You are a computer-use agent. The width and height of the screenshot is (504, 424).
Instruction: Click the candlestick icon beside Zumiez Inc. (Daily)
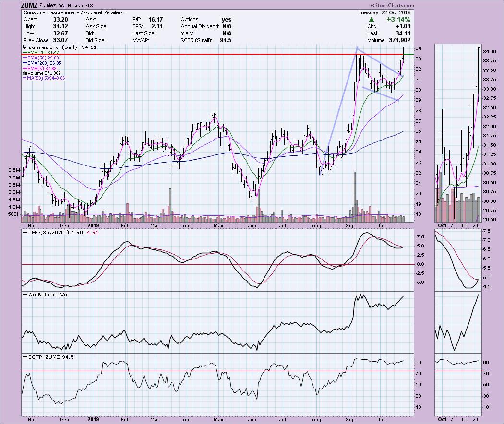[25, 47]
